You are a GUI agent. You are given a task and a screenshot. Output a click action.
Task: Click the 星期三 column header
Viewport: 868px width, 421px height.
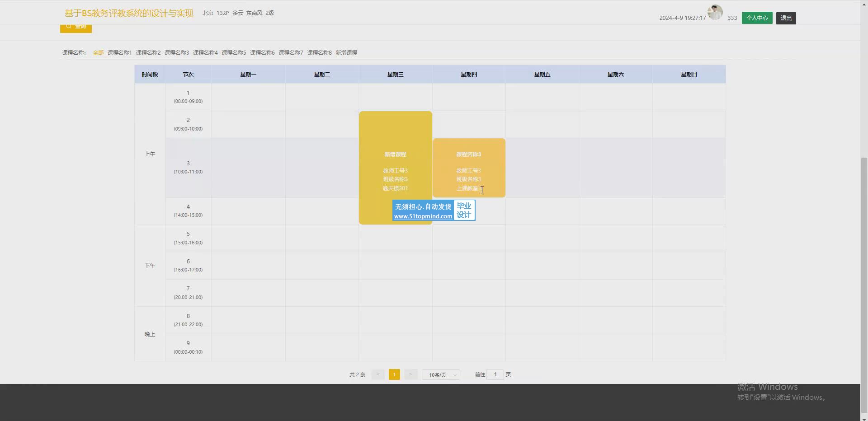tap(395, 75)
